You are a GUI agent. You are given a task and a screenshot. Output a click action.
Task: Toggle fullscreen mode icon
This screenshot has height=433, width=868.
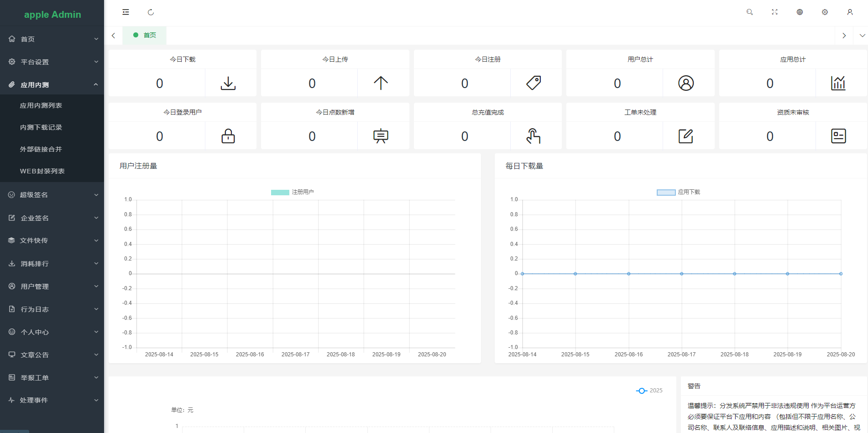pyautogui.click(x=774, y=12)
